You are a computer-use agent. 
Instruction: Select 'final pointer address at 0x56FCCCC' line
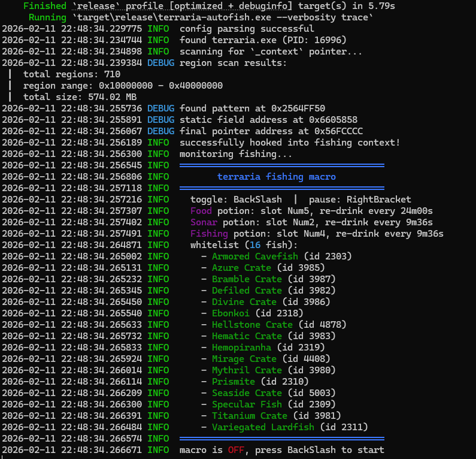tap(271, 131)
